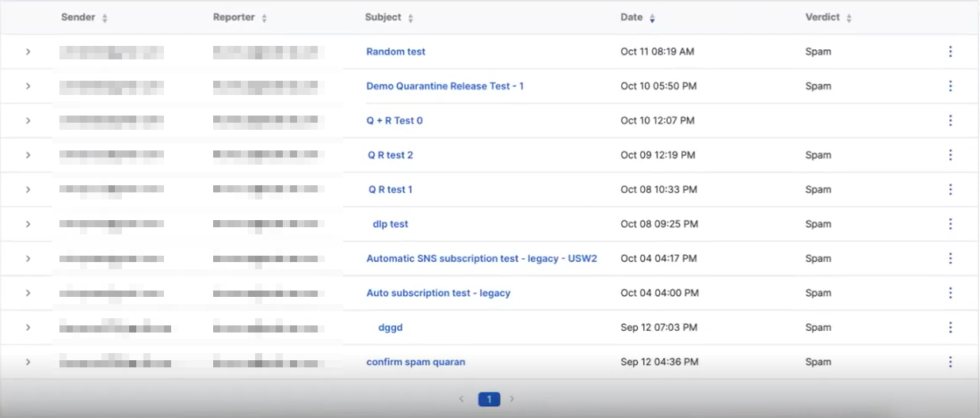
Task: Click sort icon next to Reporter column
Action: (264, 18)
